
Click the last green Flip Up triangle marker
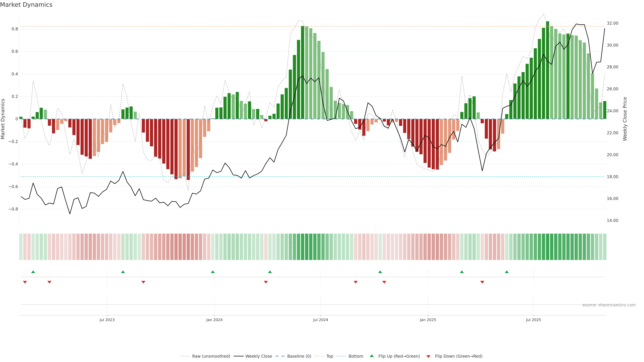pos(506,272)
